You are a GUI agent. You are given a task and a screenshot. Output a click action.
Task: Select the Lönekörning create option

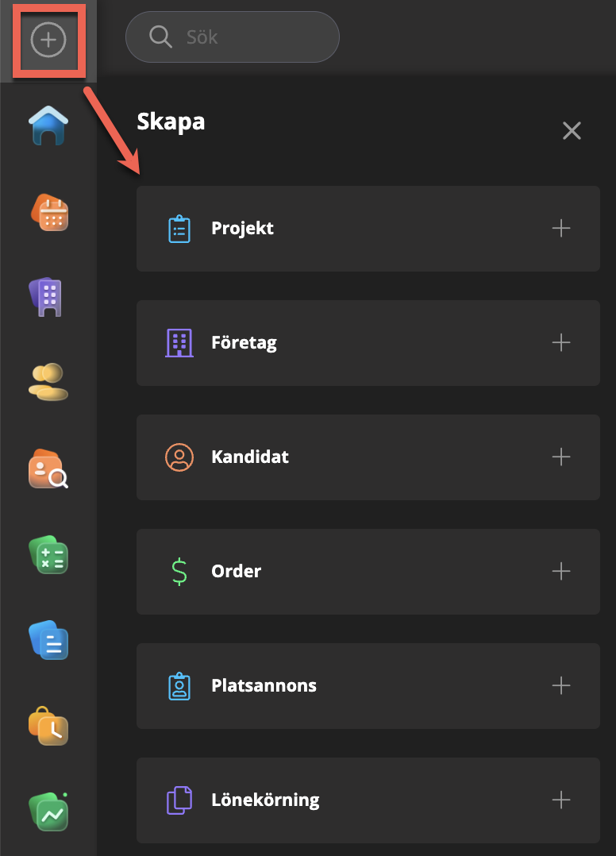click(368, 800)
